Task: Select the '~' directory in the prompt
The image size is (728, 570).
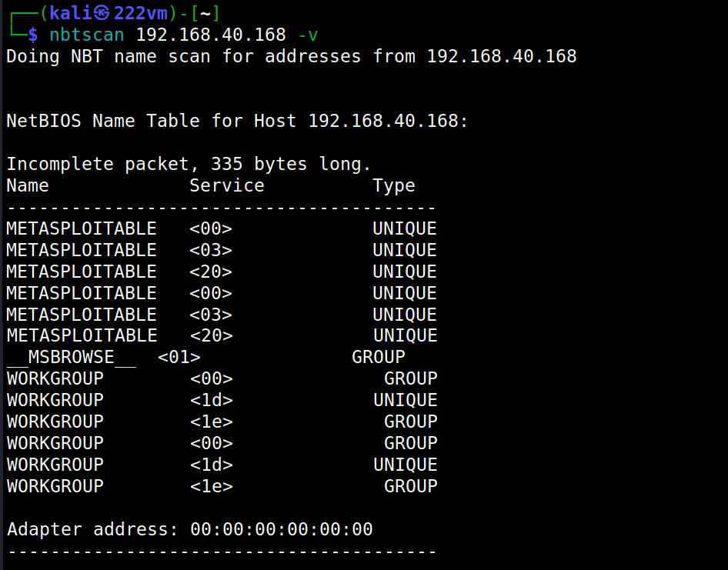Action: pos(205,13)
